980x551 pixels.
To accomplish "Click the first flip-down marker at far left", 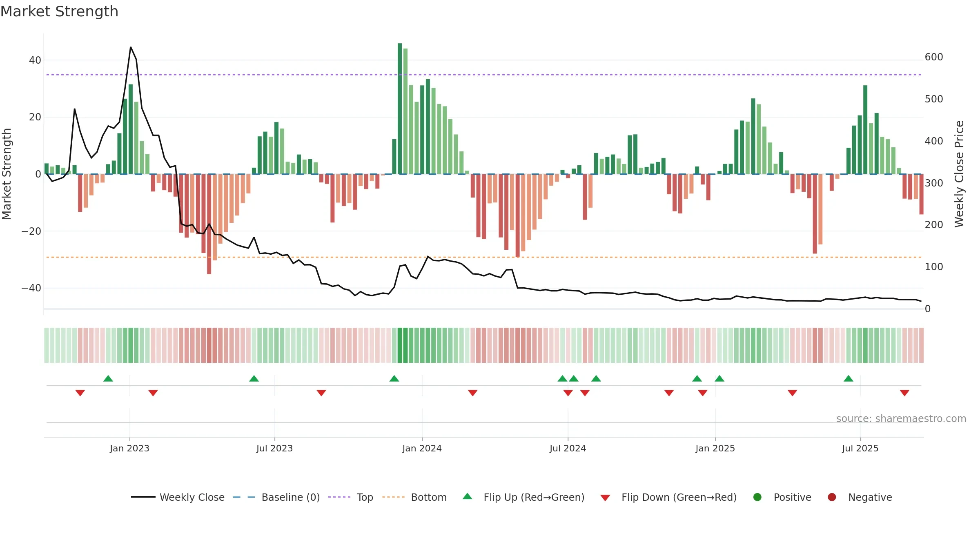I will 80,393.
